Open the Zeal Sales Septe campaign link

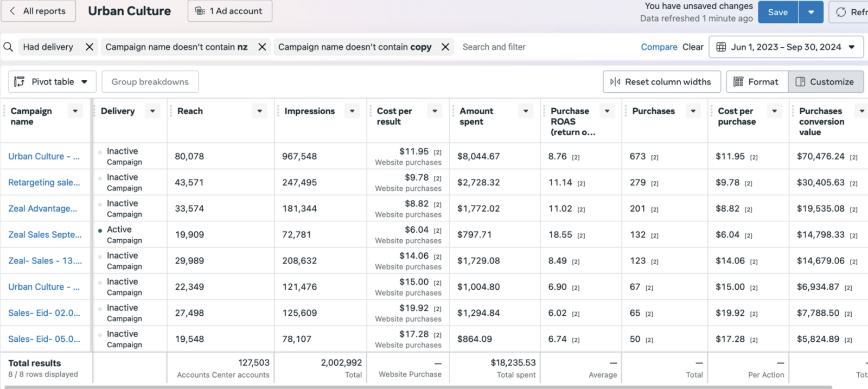(45, 234)
